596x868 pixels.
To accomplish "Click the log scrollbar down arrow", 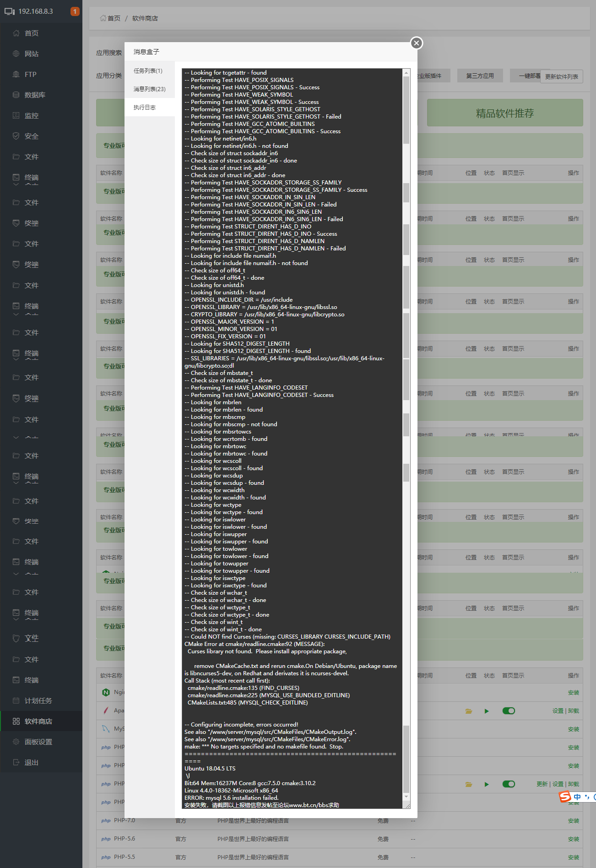I will [x=406, y=797].
